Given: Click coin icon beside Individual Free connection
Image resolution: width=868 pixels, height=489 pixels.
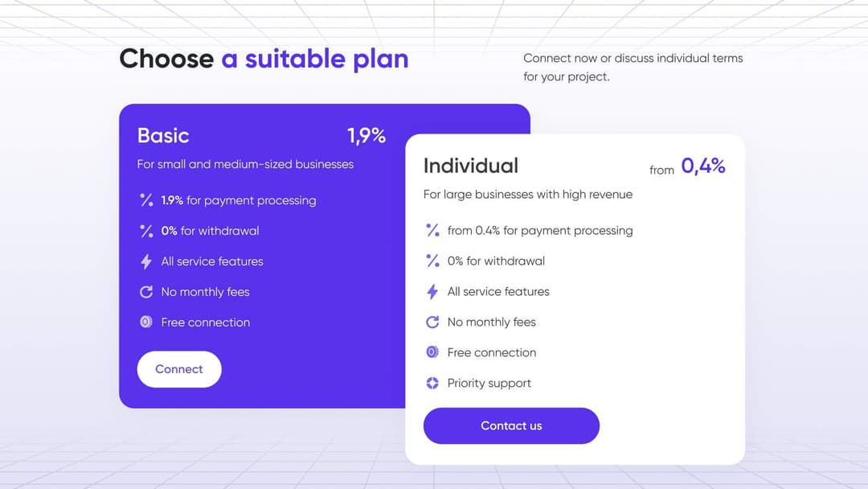Looking at the screenshot, I should pos(432,351).
